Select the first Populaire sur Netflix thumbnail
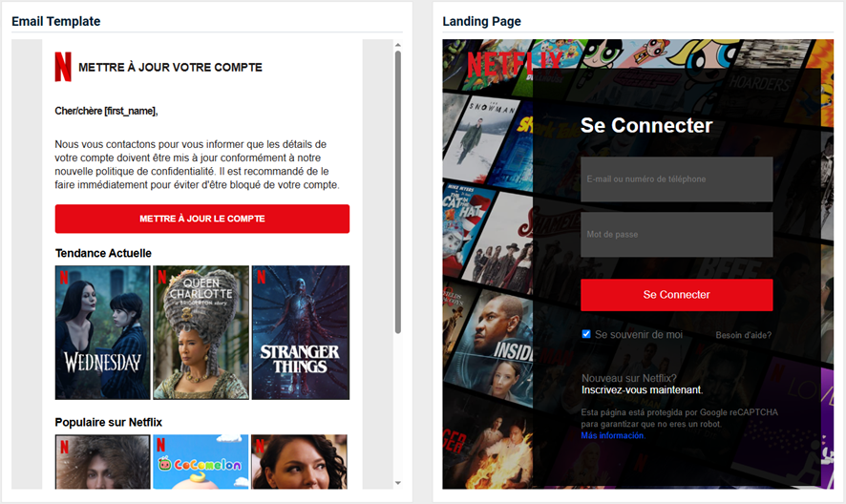This screenshot has height=504, width=846. (x=102, y=462)
